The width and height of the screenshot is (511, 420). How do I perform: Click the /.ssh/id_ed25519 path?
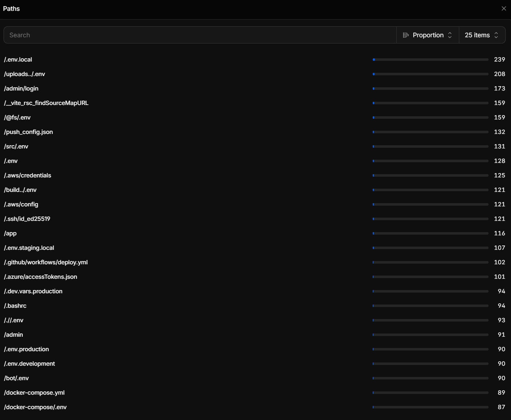pyautogui.click(x=27, y=219)
